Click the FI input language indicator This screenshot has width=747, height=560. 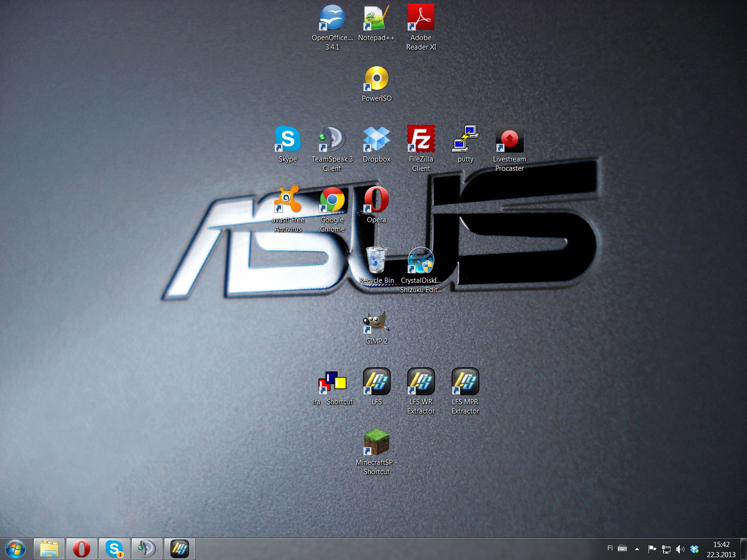pos(610,548)
